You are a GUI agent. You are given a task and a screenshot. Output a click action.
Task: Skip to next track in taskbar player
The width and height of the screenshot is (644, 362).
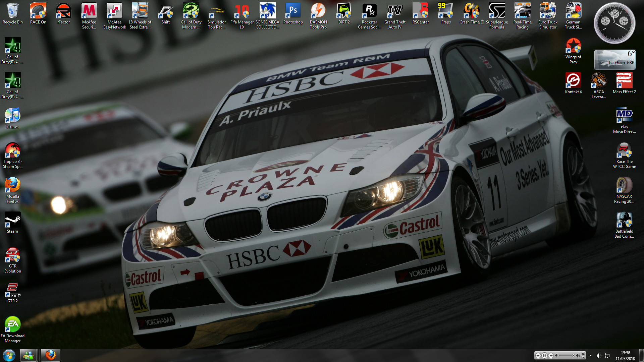point(551,356)
